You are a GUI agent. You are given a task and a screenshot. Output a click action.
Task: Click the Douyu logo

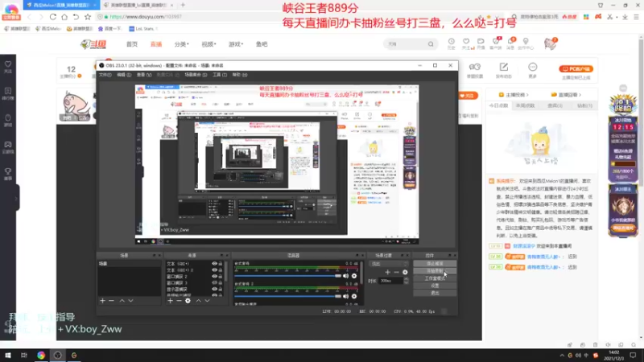point(93,44)
